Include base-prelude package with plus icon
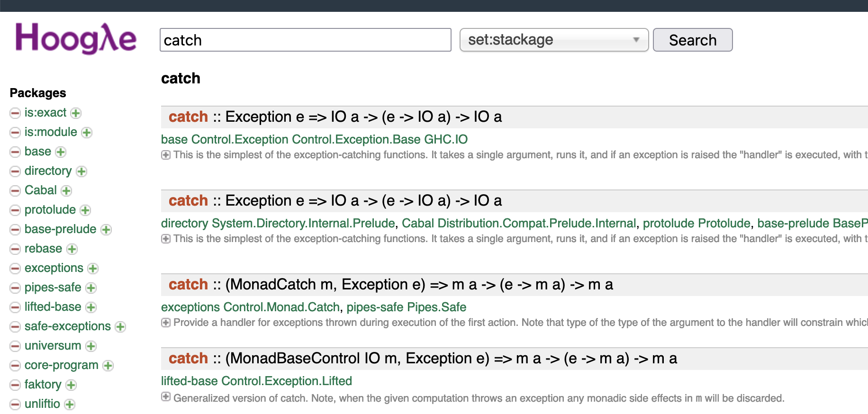 106,230
